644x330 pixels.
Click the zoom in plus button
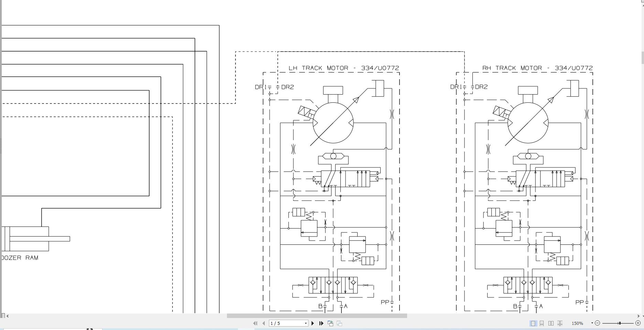point(638,323)
